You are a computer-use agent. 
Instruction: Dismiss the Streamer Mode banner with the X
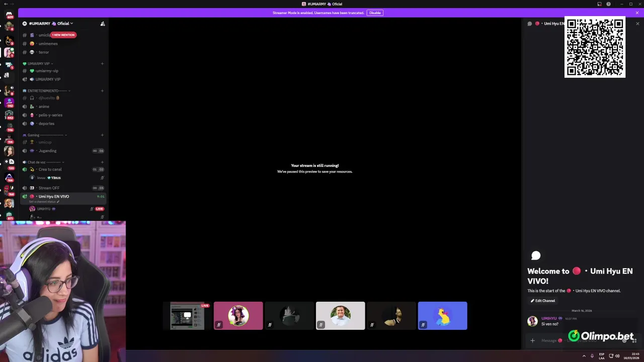coord(637,13)
